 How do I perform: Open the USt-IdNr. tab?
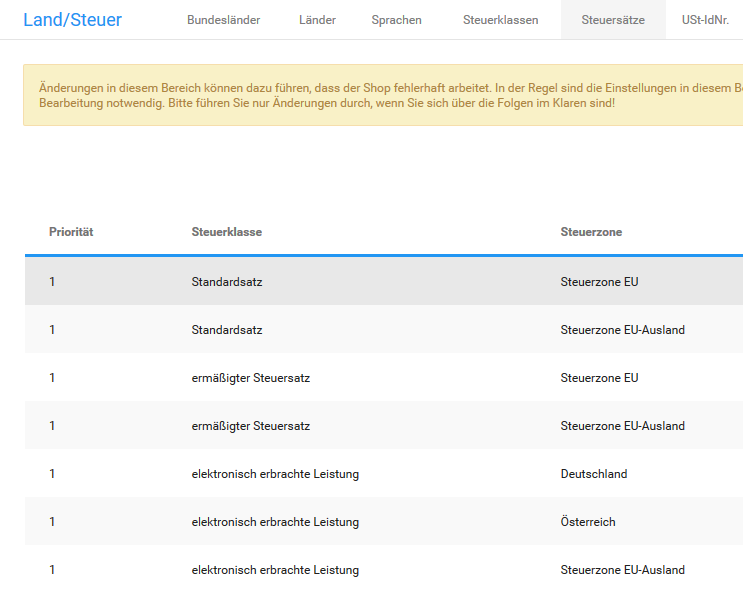705,20
